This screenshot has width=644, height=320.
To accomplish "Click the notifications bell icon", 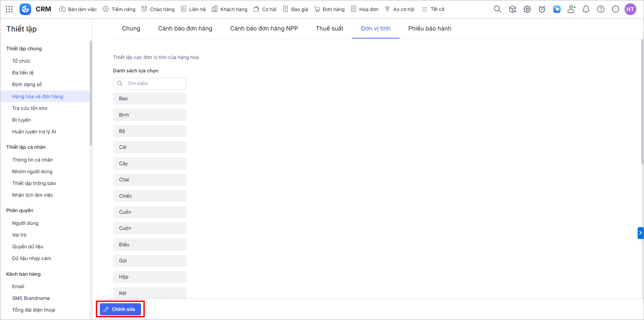I will tap(586, 9).
